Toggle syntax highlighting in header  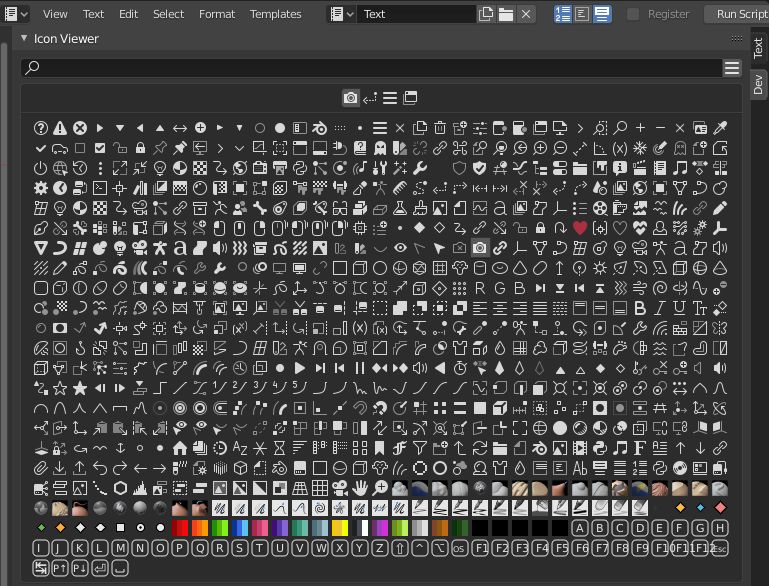click(x=602, y=14)
